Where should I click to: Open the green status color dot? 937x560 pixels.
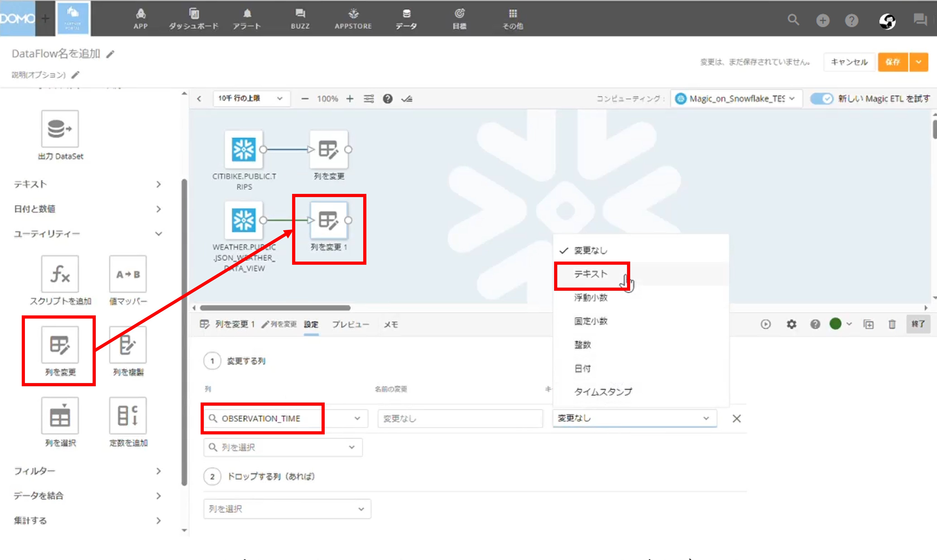click(835, 324)
